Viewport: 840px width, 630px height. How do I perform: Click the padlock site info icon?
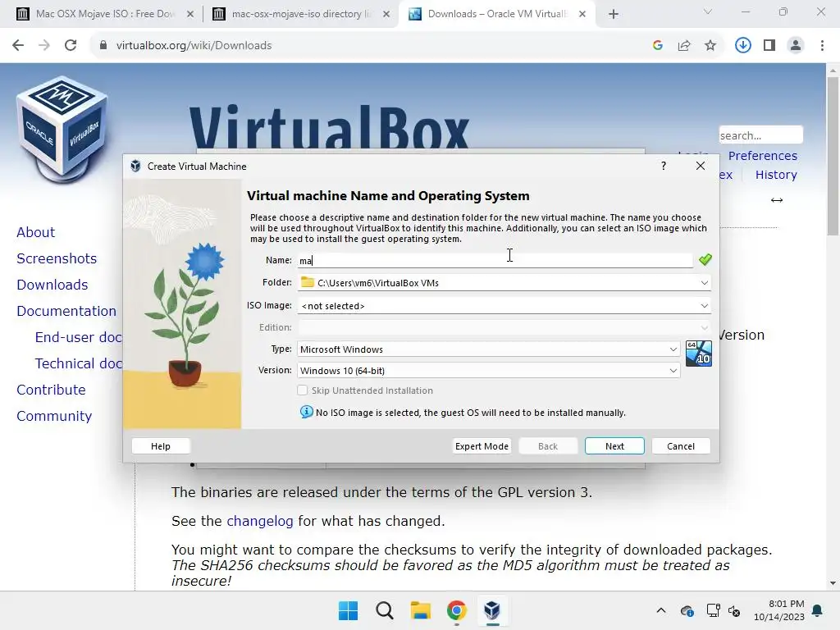(x=103, y=46)
